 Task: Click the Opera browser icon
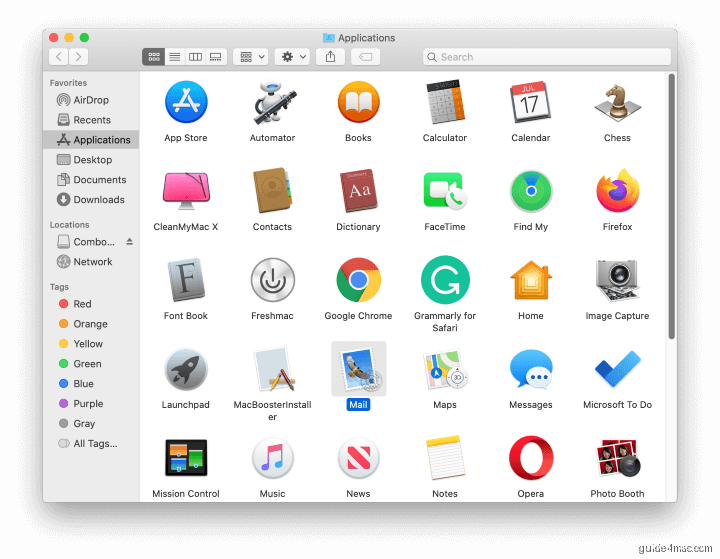click(531, 458)
